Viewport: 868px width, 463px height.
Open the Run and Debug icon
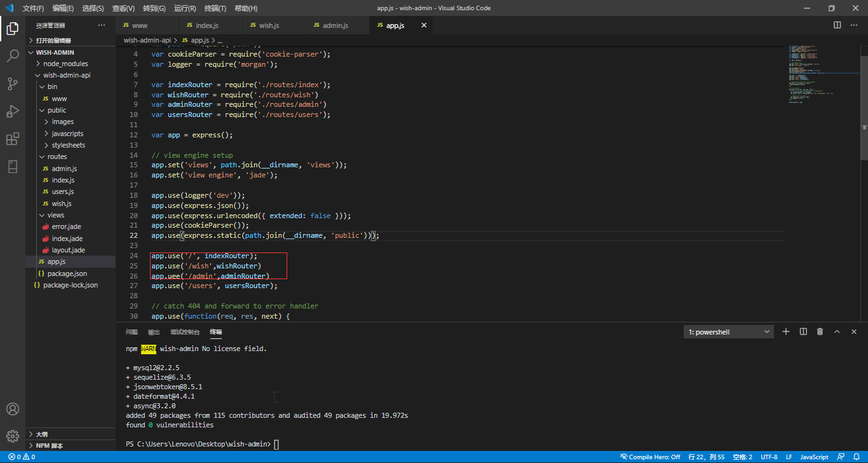[x=13, y=111]
